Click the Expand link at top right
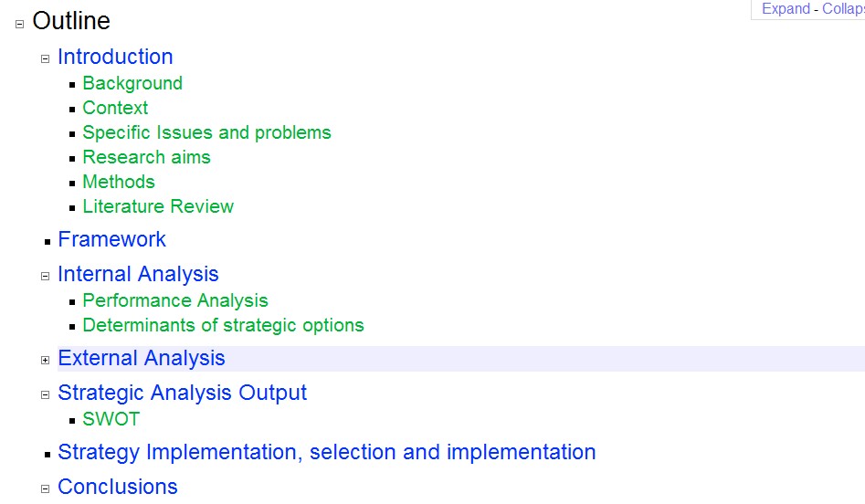This screenshot has width=865, height=504. click(786, 9)
